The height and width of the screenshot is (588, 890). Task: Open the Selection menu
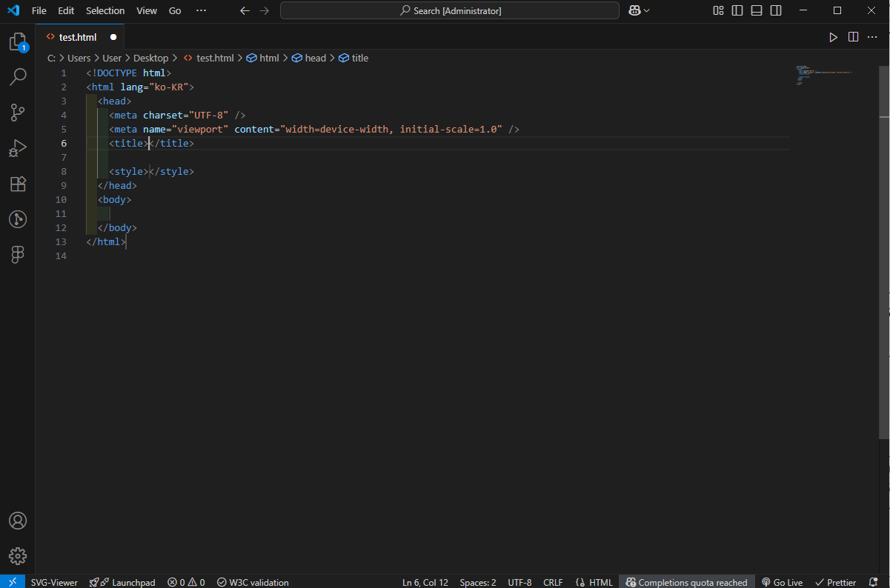[x=105, y=10]
